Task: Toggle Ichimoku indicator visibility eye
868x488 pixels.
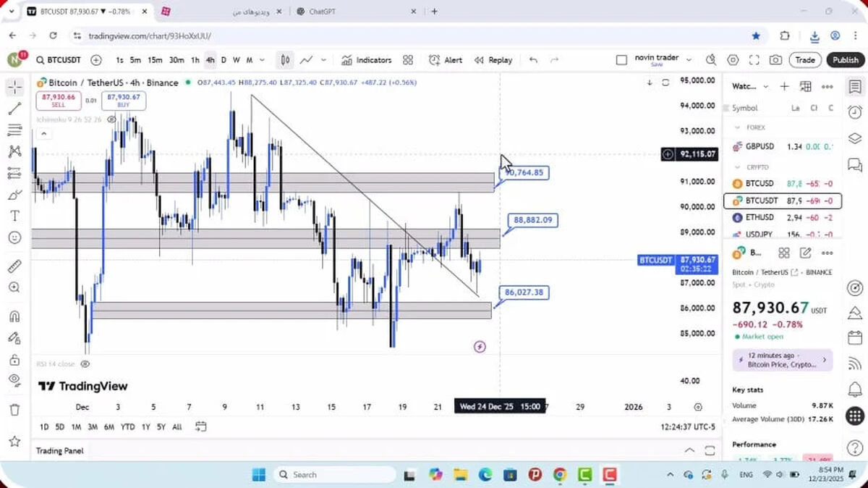Action: [112, 119]
